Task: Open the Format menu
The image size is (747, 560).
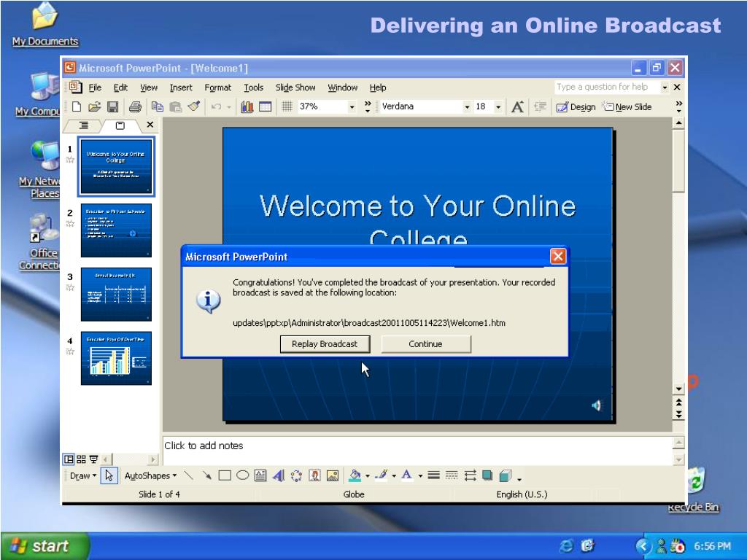Action: tap(217, 87)
